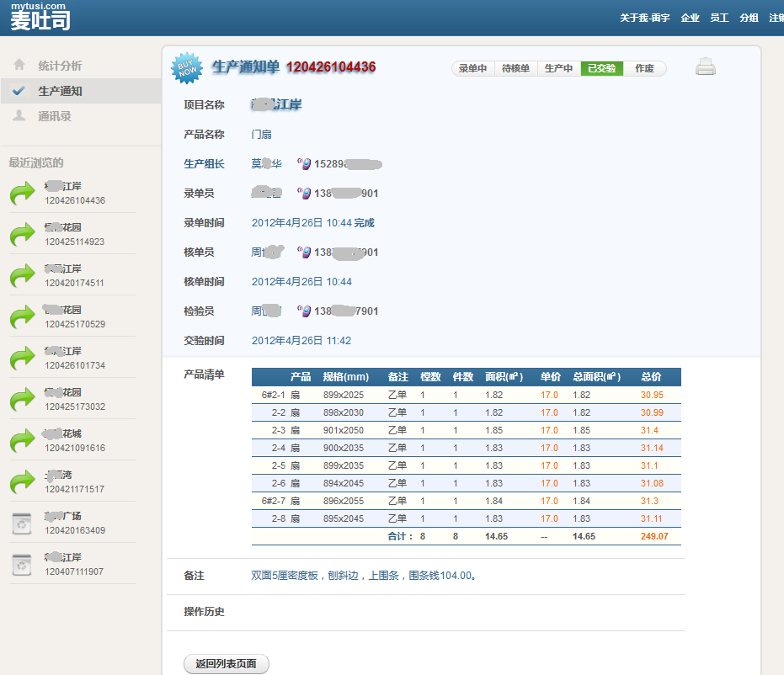Open the 企业 link in top navigation
The image size is (784, 675).
tap(690, 18)
